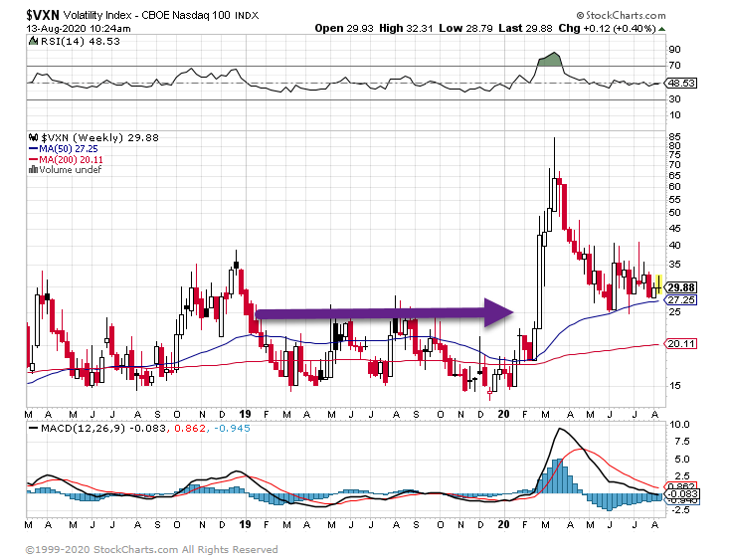This screenshot has width=730, height=560.
Task: Click the MA(50) 27.25 legend text
Action: (x=69, y=149)
